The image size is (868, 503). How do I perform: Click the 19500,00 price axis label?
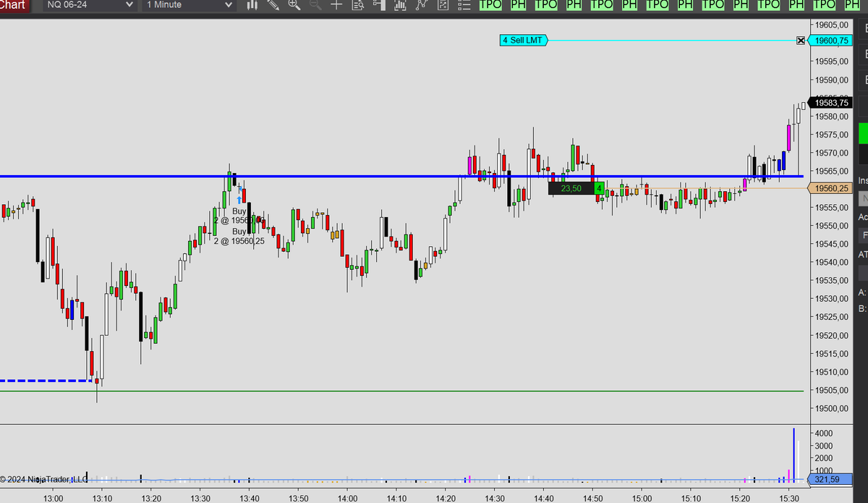point(831,408)
